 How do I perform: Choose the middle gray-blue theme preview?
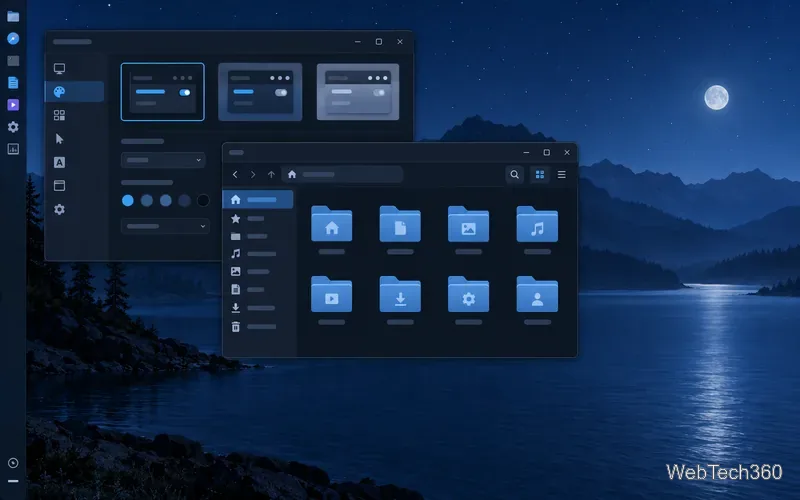tap(260, 92)
